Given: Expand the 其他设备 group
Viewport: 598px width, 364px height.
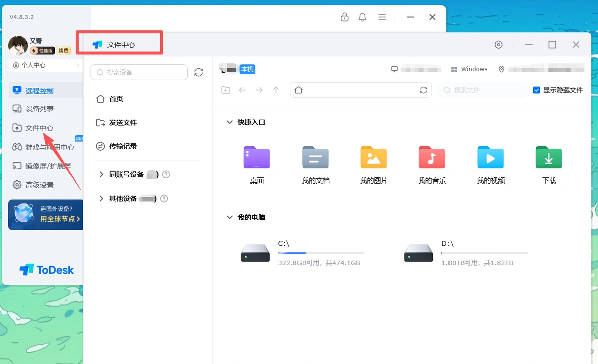Looking at the screenshot, I should [x=101, y=198].
